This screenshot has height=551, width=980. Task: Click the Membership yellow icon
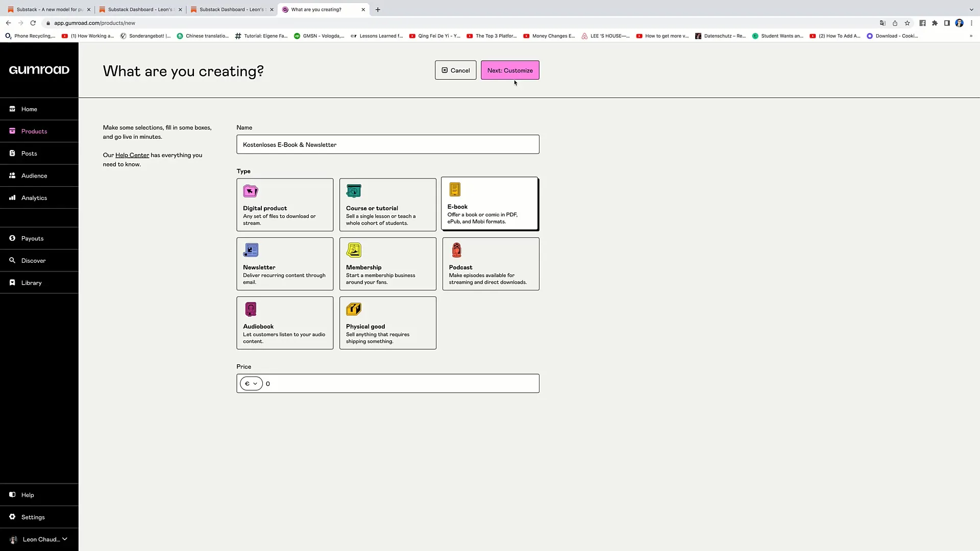click(x=354, y=250)
